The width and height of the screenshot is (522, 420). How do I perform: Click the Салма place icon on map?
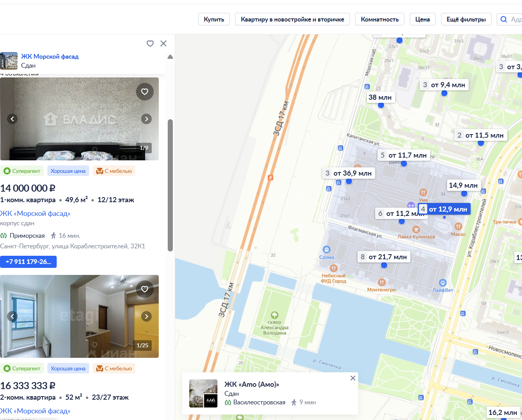[326, 249]
